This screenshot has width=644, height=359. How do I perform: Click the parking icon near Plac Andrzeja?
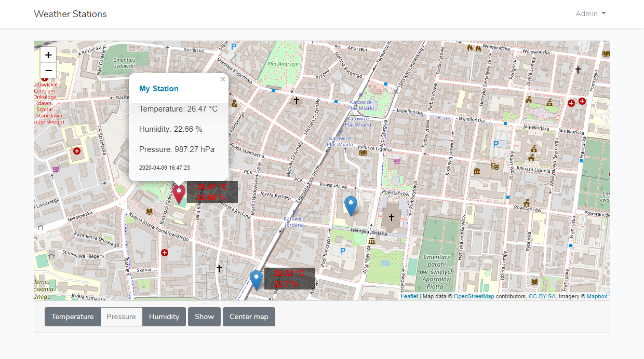[x=234, y=47]
